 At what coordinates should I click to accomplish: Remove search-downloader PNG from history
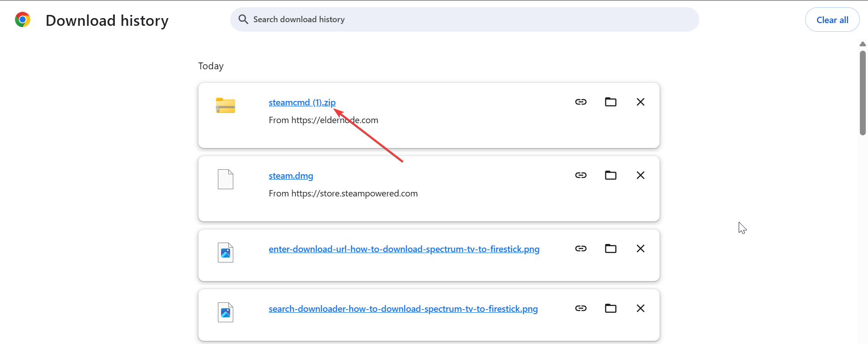tap(640, 308)
